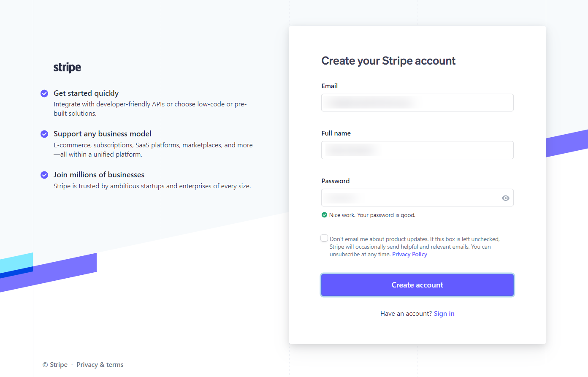Tick the don't email me checkbox
The height and width of the screenshot is (377, 588).
point(324,238)
